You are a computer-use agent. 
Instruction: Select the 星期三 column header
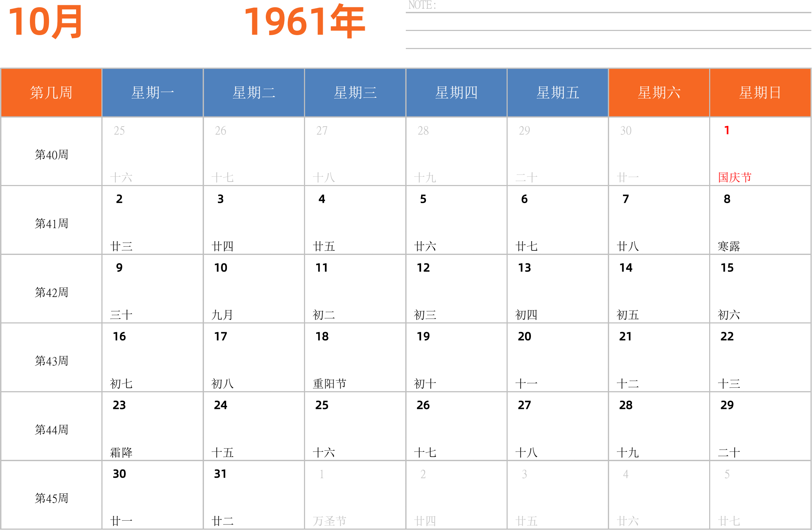click(x=355, y=93)
